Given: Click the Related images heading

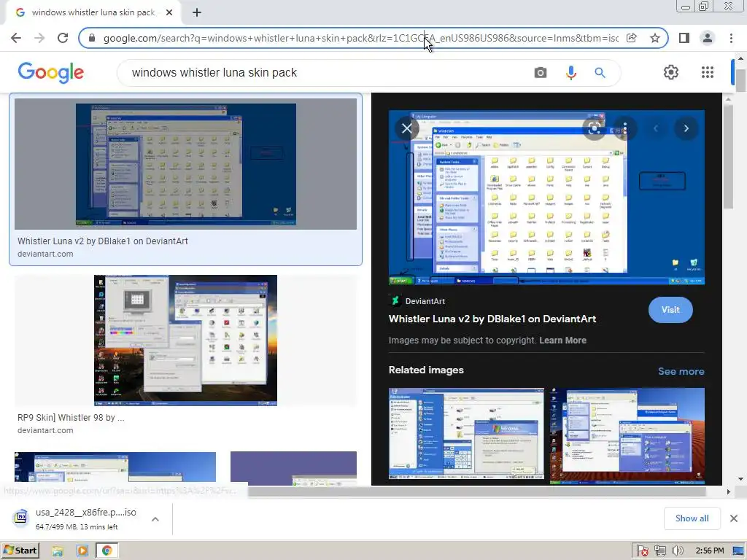Looking at the screenshot, I should point(426,370).
